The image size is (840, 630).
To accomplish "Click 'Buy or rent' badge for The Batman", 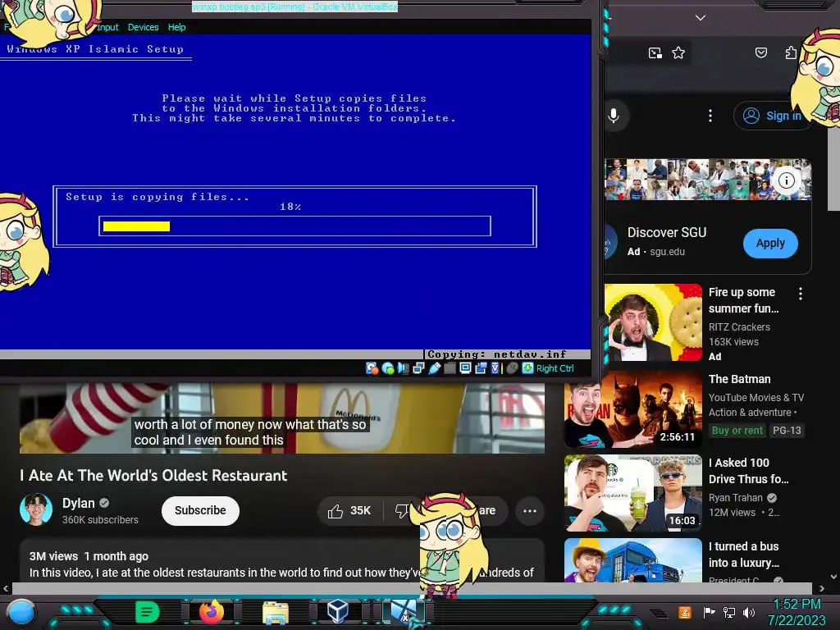I will click(x=737, y=431).
